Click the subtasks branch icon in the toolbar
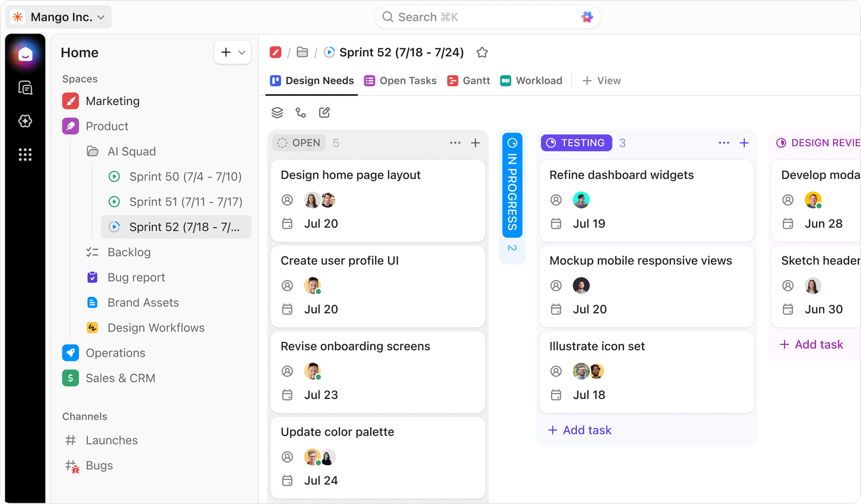The width and height of the screenshot is (861, 504). pyautogui.click(x=301, y=112)
